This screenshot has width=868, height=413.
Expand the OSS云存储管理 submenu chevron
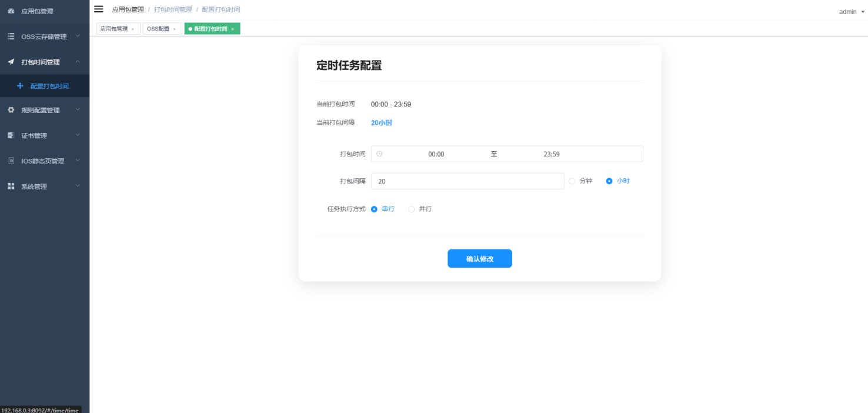point(78,36)
